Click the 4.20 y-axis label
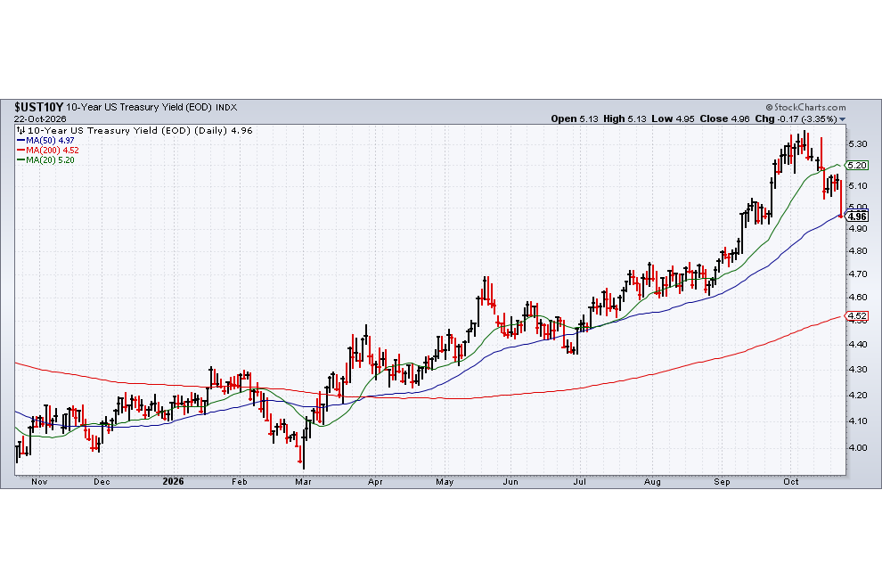Viewport: 882px width, 588px height. 858,395
